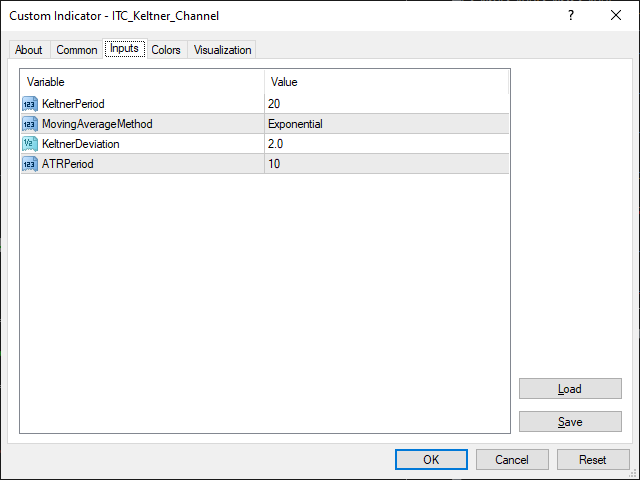The image size is (640, 480).
Task: Click the Variable column header
Action: tap(142, 82)
